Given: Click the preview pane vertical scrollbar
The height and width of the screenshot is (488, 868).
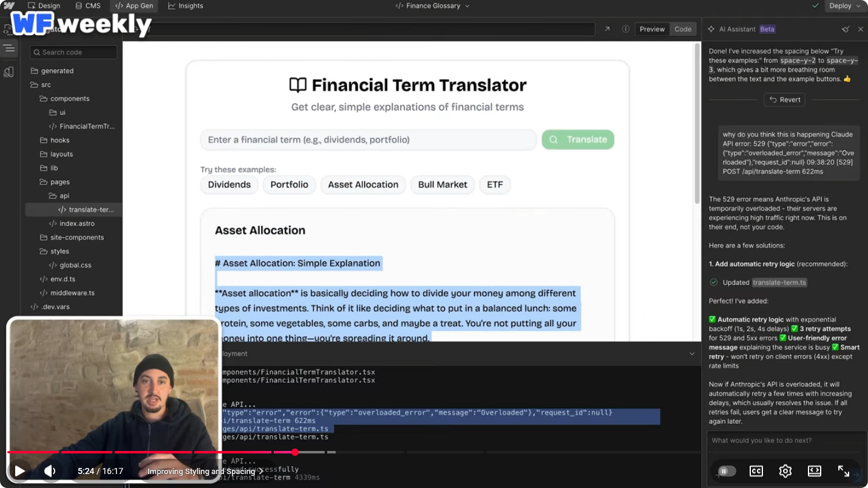Looking at the screenshot, I should click(x=697, y=124).
